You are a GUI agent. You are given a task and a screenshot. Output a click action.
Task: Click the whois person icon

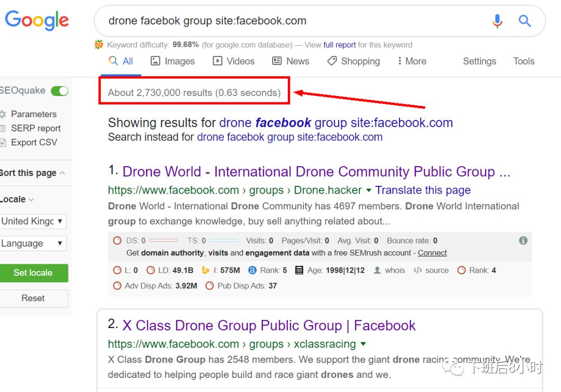click(377, 270)
